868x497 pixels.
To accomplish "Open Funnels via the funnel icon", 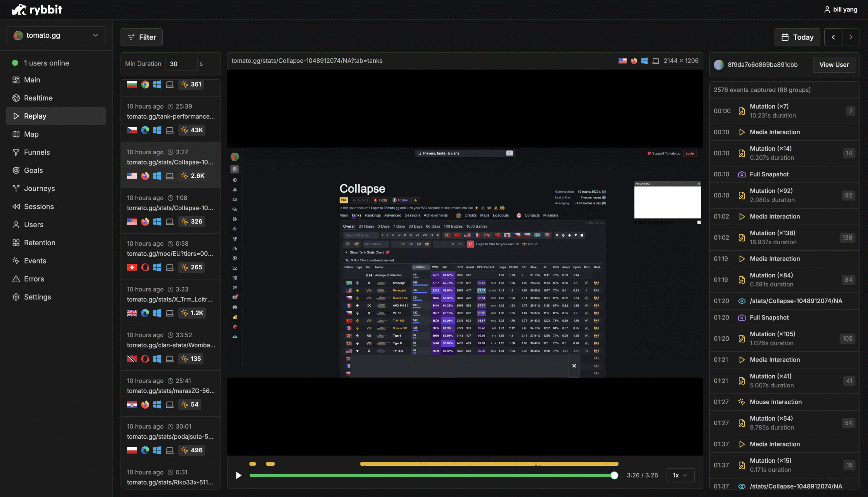I will coord(16,152).
